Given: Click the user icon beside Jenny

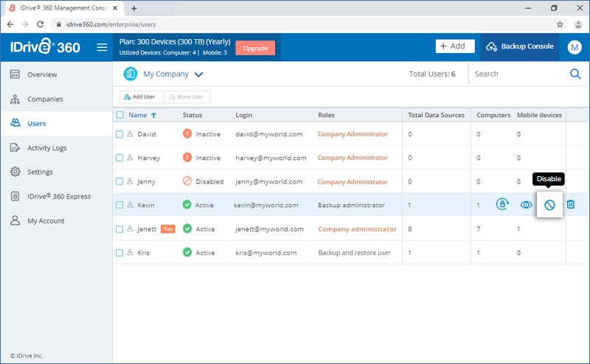Looking at the screenshot, I should coord(131,181).
